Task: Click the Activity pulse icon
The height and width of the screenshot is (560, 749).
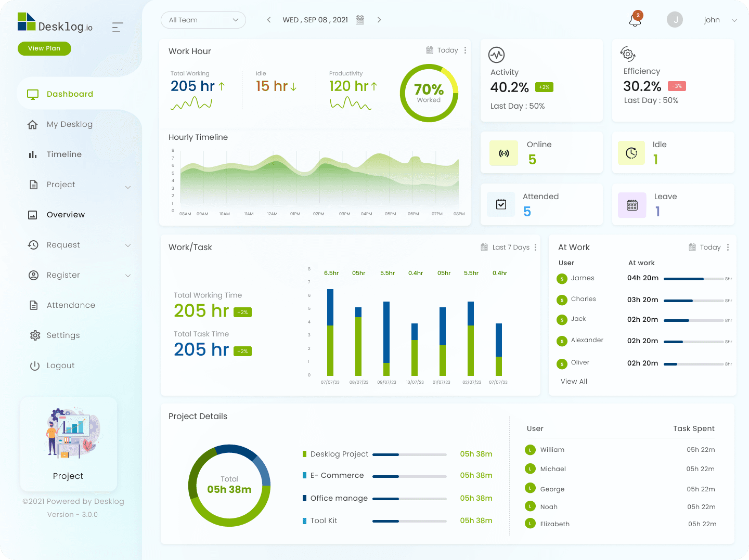Action: (x=496, y=55)
